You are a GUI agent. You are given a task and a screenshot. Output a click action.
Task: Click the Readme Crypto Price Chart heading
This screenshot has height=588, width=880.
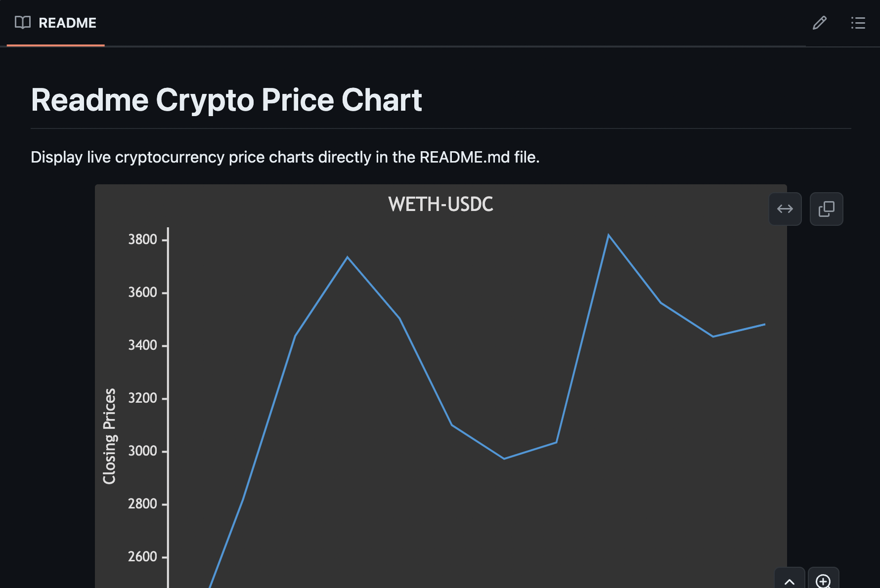tap(227, 100)
